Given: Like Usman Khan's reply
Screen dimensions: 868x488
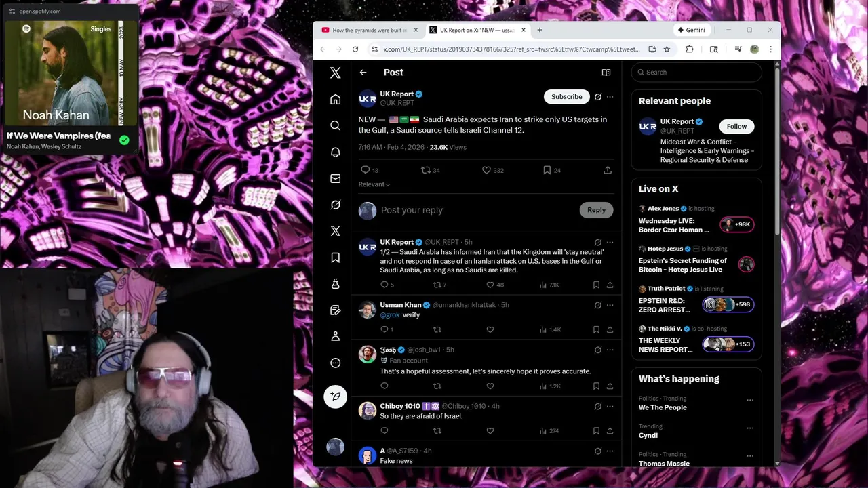Looking at the screenshot, I should click(x=490, y=329).
